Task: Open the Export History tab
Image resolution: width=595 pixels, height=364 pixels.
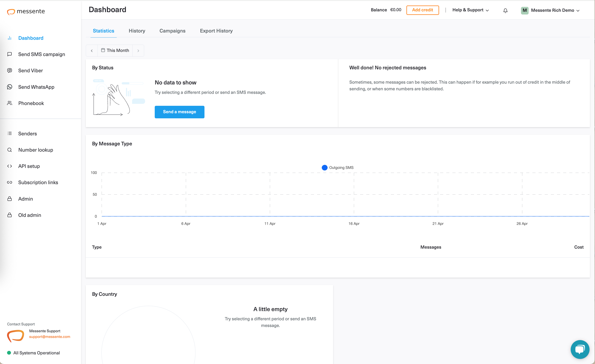Action: coord(216,31)
